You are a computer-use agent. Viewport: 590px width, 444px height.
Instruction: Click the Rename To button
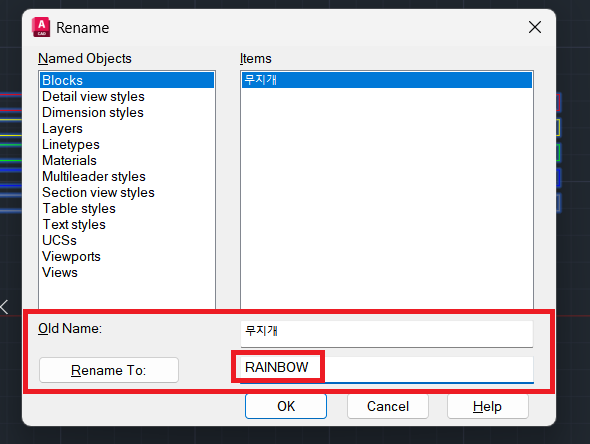coord(109,370)
